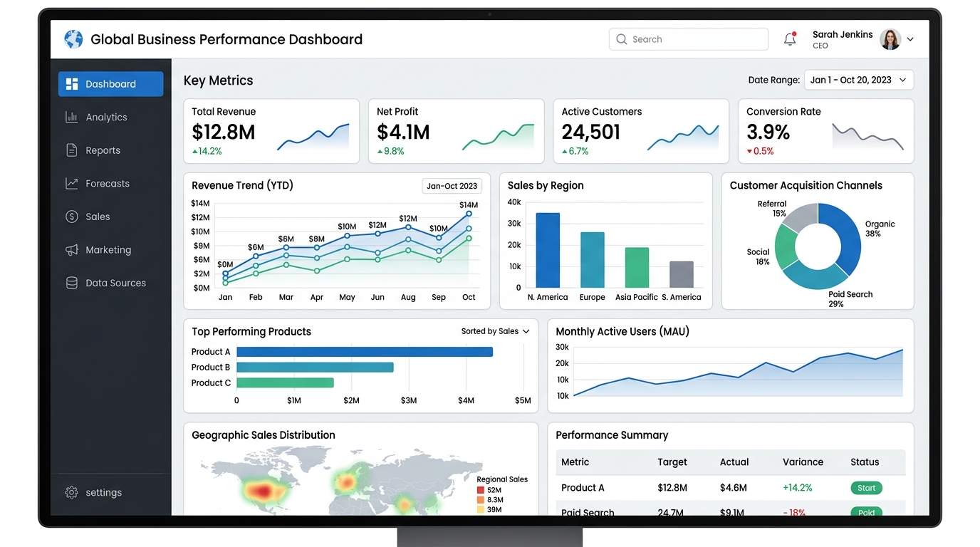This screenshot has width=980, height=547.
Task: Click the +14.2% variance value
Action: pos(798,488)
